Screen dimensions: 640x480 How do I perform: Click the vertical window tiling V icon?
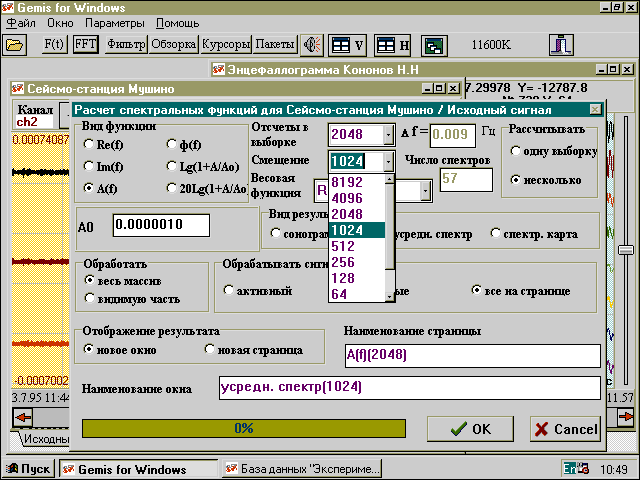(347, 45)
